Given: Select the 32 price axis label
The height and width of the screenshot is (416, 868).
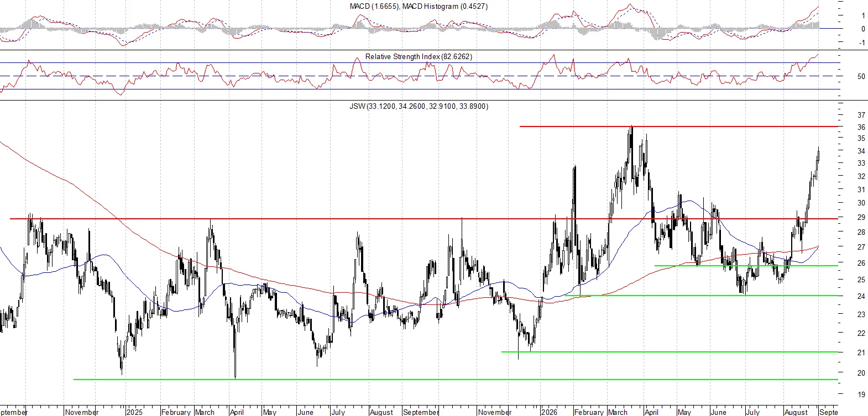Looking at the screenshot, I should click(x=861, y=176).
